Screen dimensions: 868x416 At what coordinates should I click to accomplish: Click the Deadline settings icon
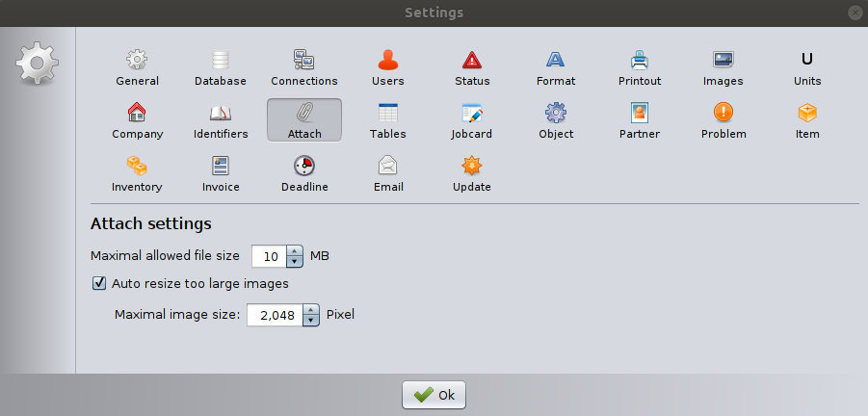303,173
